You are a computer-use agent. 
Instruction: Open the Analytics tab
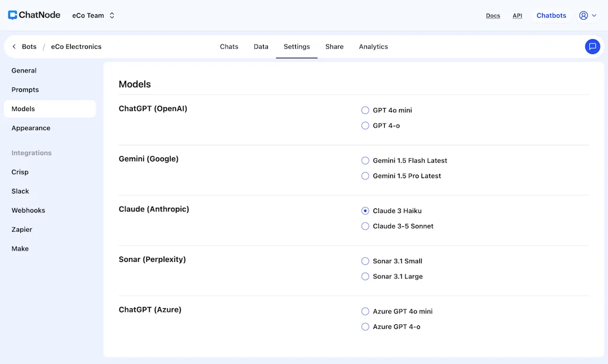pyautogui.click(x=373, y=46)
